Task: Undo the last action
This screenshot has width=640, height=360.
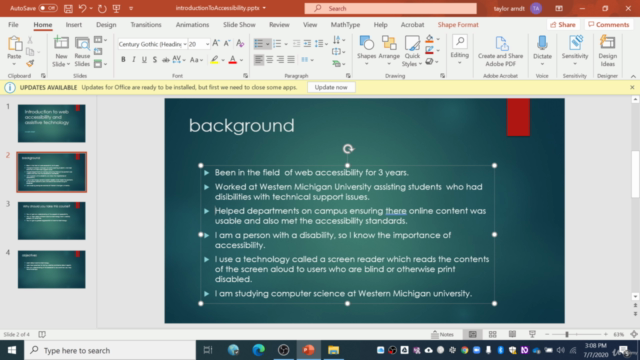Action: 83,8
